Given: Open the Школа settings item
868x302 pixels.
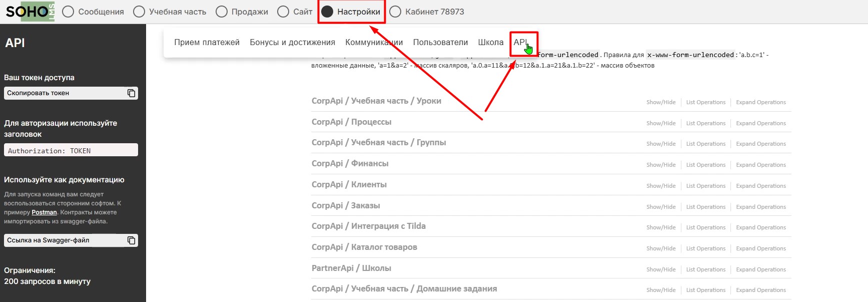Looking at the screenshot, I should pos(490,43).
